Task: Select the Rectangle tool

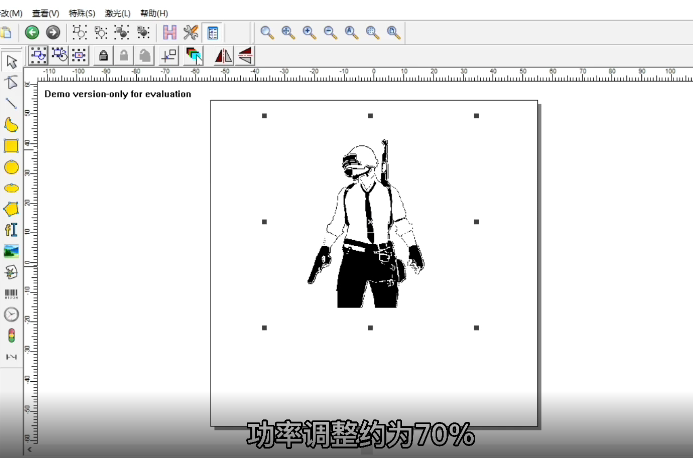Action: (x=11, y=146)
